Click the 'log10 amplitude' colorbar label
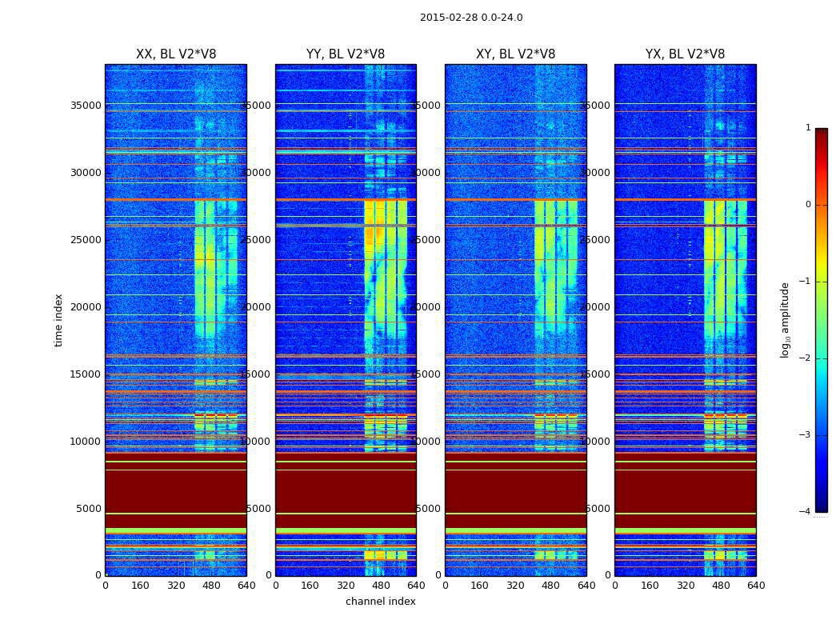 pos(786,319)
